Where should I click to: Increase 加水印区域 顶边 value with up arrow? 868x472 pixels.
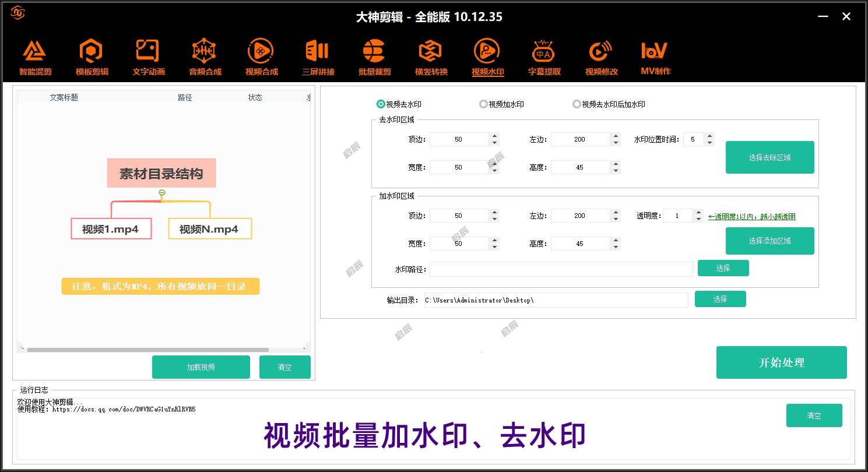tap(494, 213)
